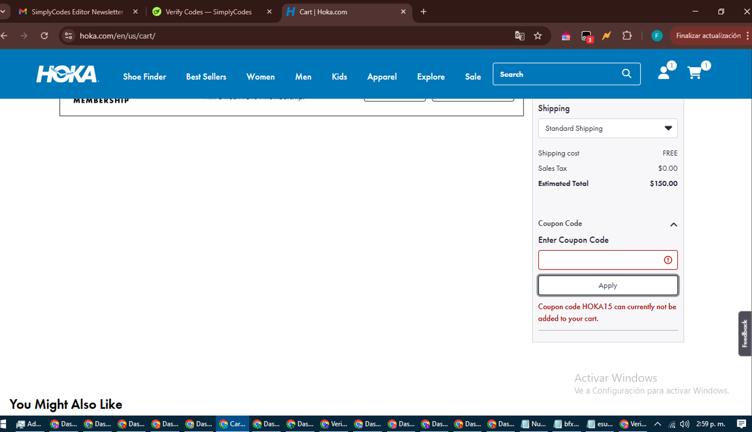Go back with the browser back arrow
Viewport: 752px width, 432px height.
coord(4,35)
